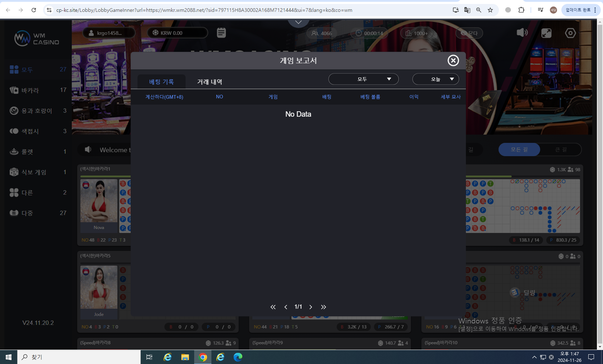This screenshot has height=364, width=603.
Task: Click the game report clipboard icon
Action: [221, 33]
